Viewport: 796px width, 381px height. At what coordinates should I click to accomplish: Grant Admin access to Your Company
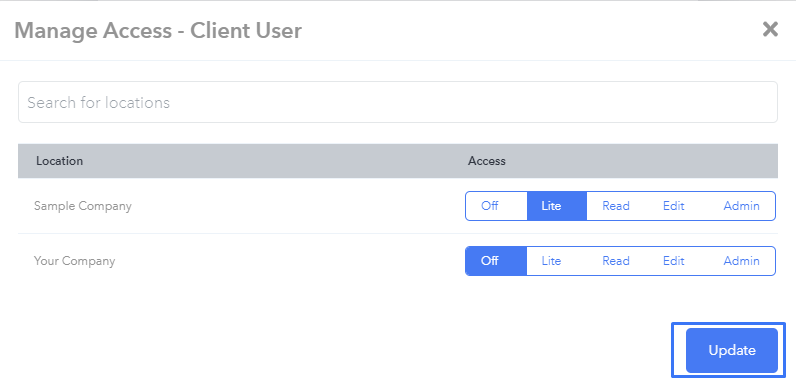point(741,261)
